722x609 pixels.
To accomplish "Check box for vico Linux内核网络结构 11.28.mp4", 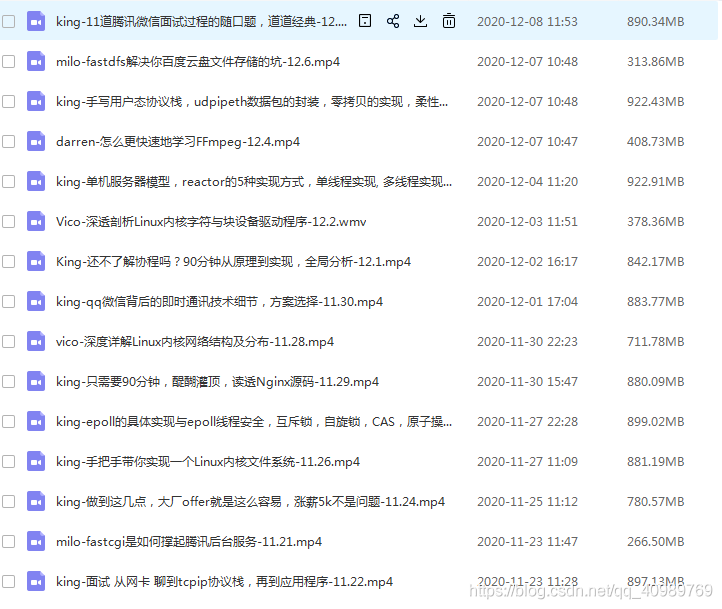I will tap(8, 342).
